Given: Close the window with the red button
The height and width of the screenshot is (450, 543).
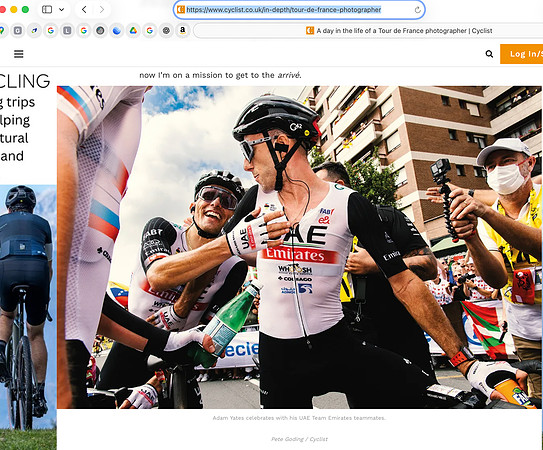Looking at the screenshot, I should 2,10.
